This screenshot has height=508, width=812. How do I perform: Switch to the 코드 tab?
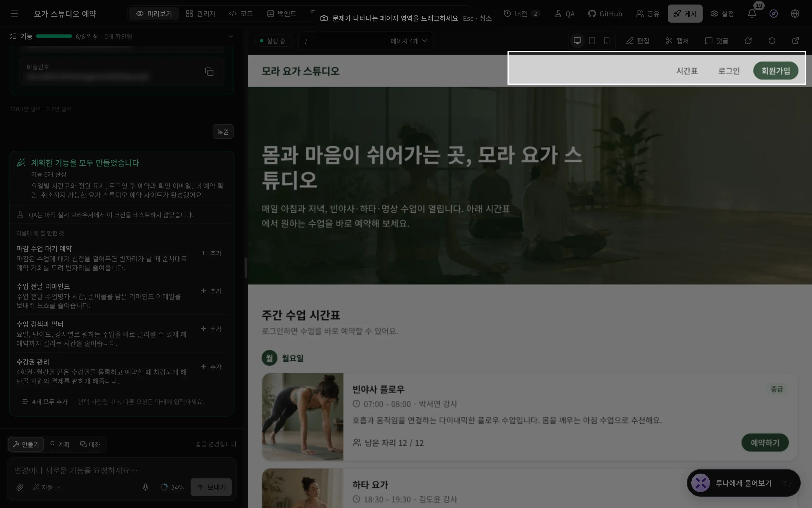(240, 14)
